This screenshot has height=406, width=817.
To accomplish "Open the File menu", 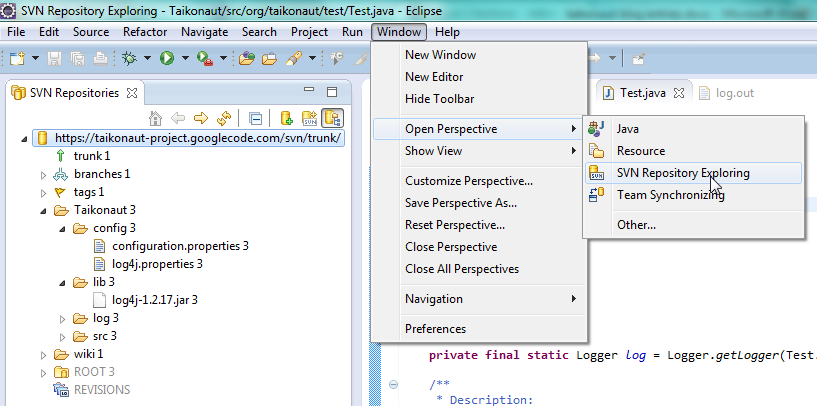I will (16, 32).
